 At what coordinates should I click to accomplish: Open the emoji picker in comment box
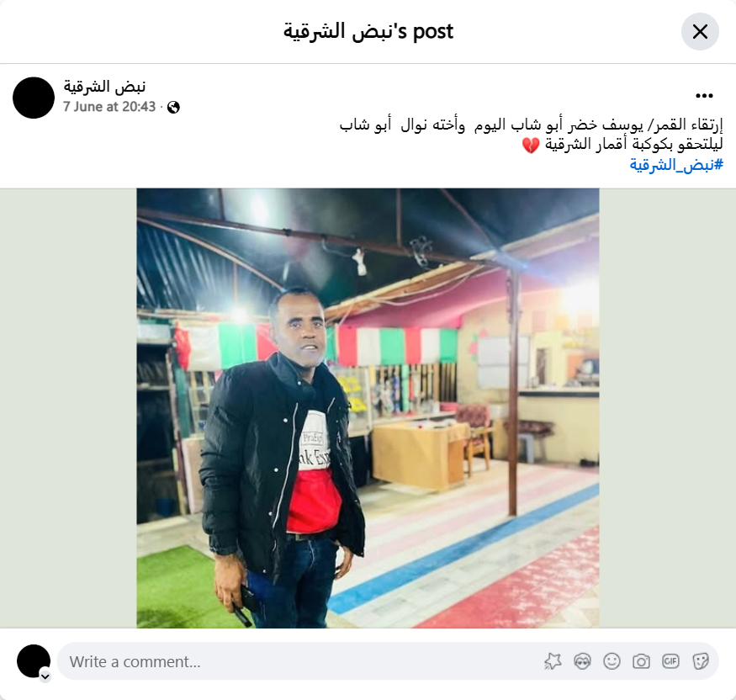point(612,661)
